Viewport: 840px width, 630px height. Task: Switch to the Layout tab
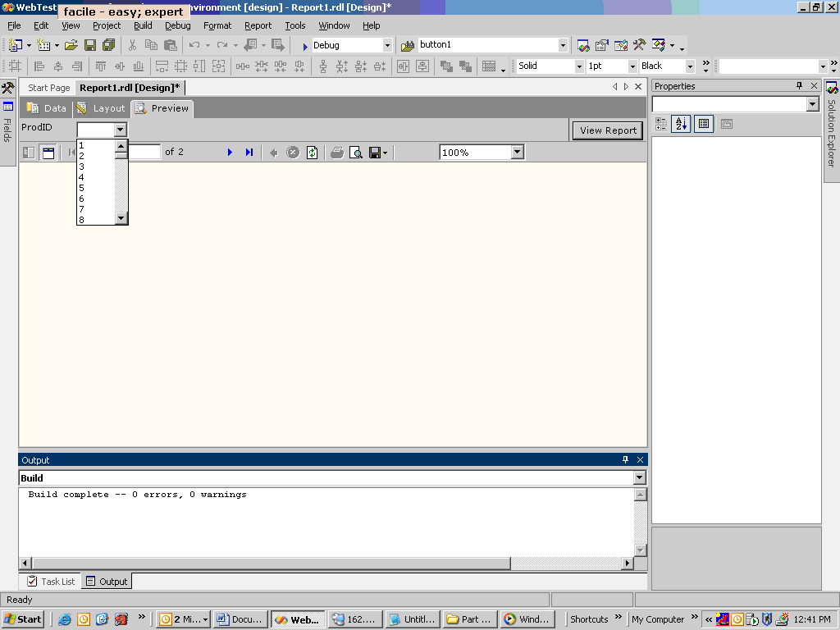coord(101,108)
